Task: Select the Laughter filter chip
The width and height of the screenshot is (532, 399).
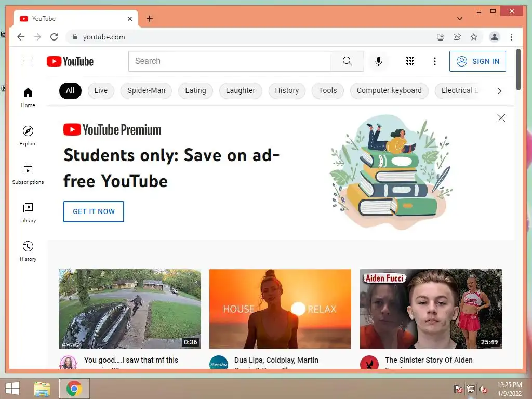Action: [241, 90]
